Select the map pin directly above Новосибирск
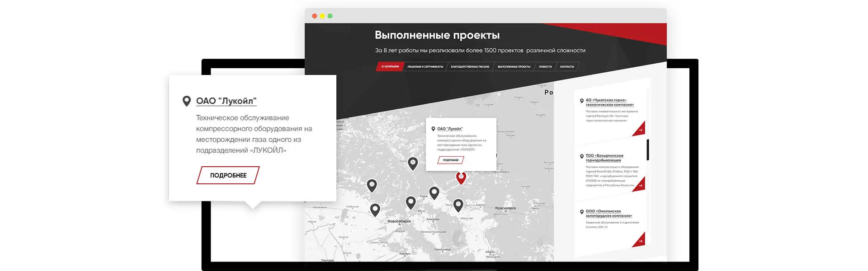This screenshot has width=868, height=271. pyautogui.click(x=410, y=202)
